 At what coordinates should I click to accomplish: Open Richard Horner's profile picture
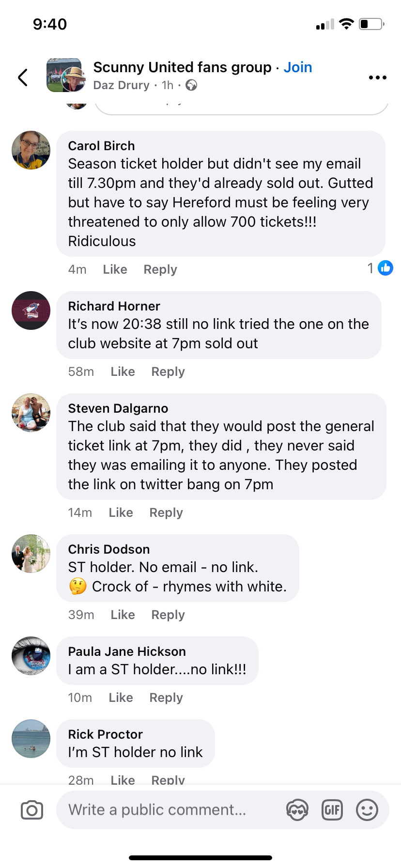[31, 310]
